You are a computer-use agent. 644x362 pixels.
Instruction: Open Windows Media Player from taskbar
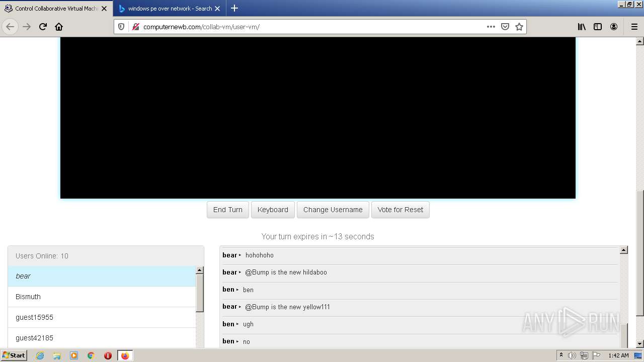74,355
